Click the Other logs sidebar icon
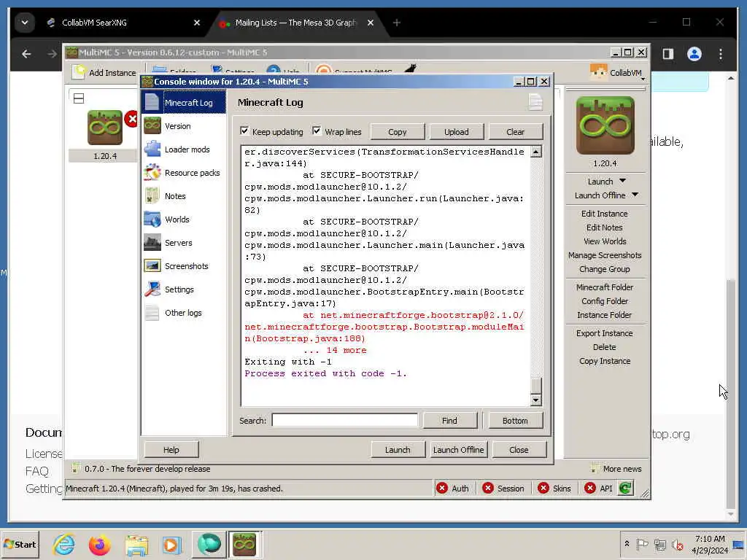 [x=152, y=312]
